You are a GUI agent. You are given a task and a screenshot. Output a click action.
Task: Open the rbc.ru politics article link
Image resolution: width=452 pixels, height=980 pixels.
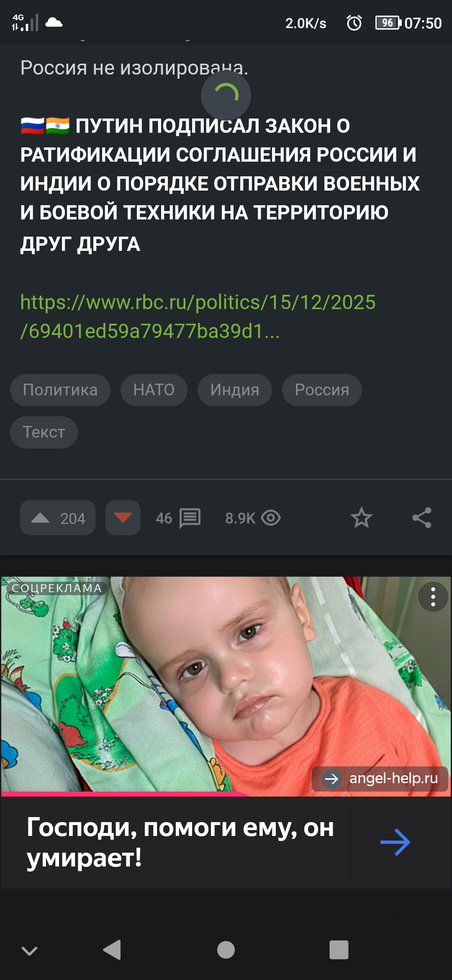[x=198, y=317]
